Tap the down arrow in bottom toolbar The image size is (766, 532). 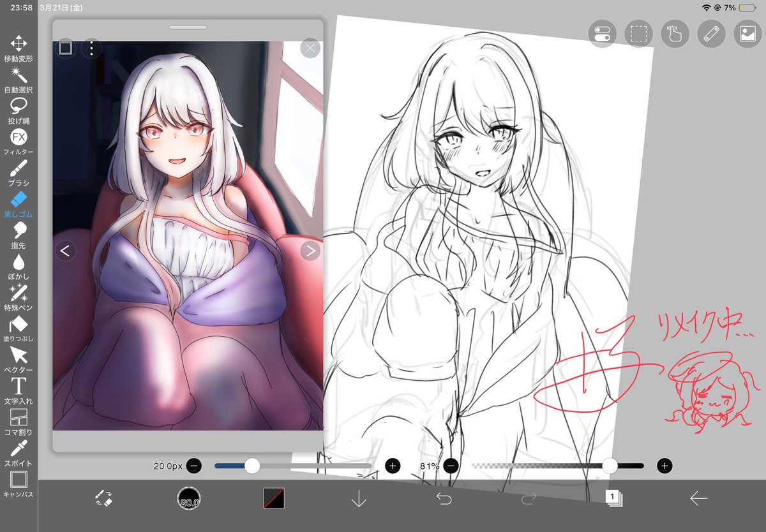tap(359, 498)
